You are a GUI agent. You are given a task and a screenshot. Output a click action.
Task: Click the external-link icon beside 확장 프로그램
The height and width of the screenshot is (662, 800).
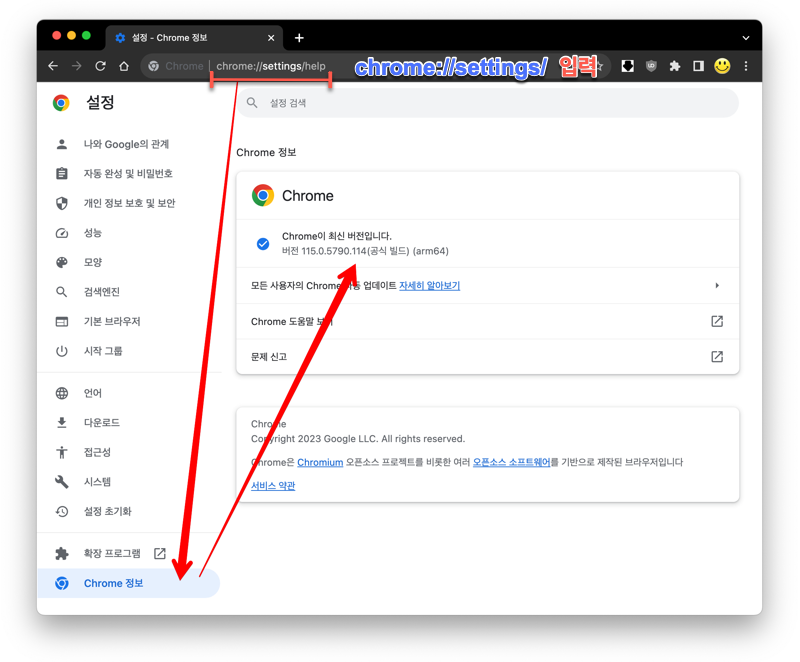pos(160,553)
